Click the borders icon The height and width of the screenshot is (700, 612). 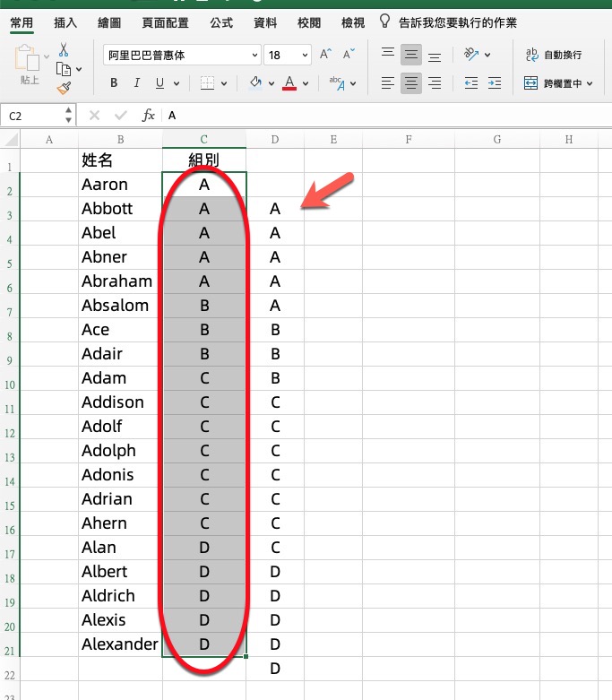tap(207, 82)
